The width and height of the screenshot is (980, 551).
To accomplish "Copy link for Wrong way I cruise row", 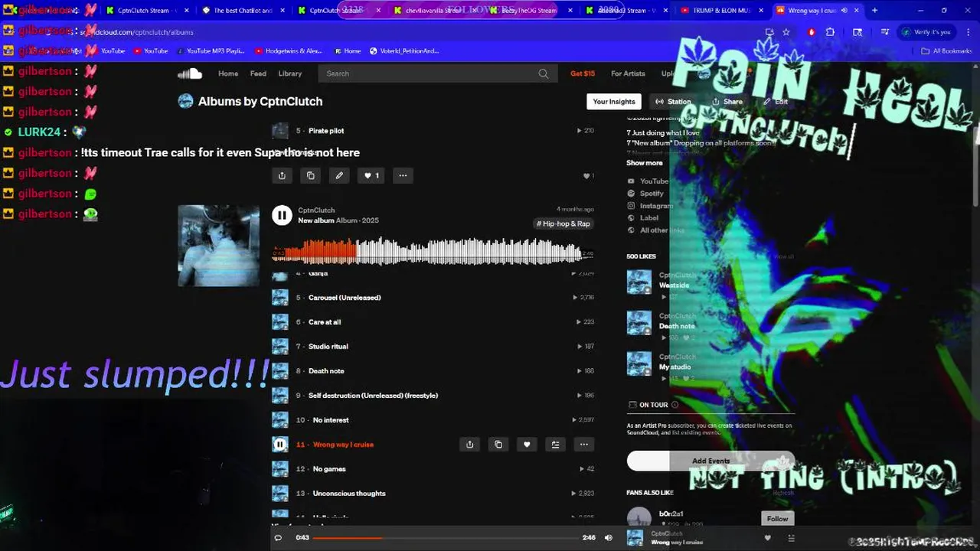I will coord(498,445).
